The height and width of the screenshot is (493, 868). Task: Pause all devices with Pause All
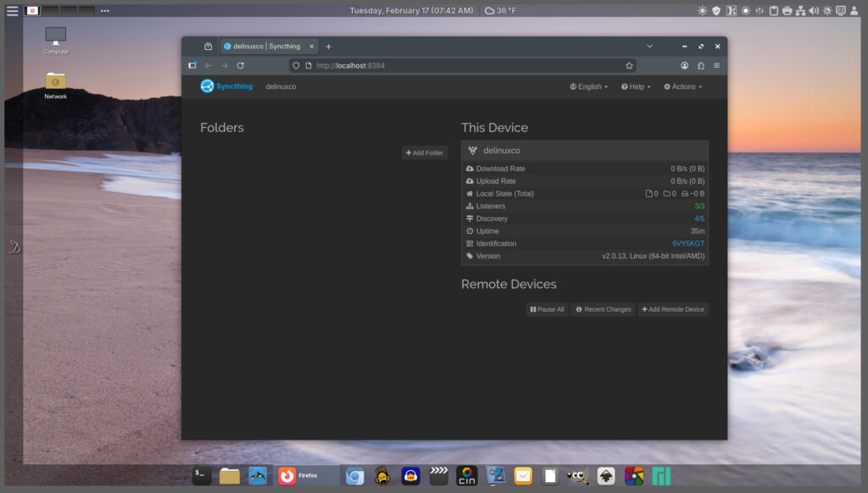[547, 310]
